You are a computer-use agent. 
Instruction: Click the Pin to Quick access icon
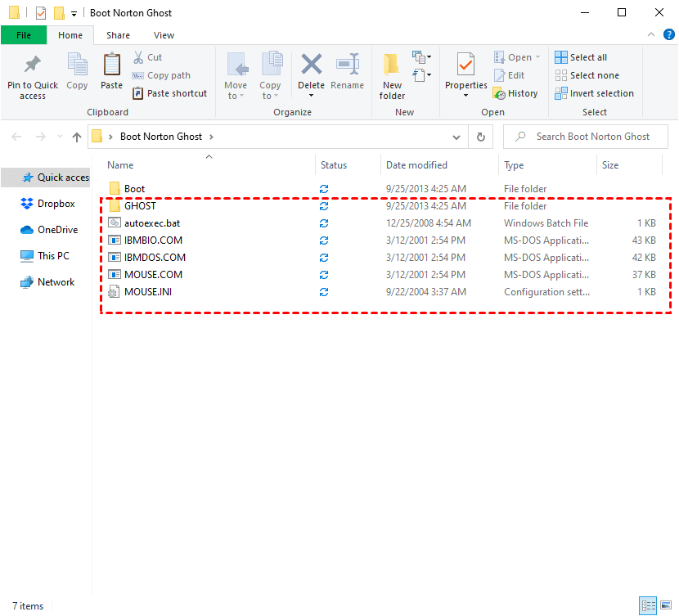pyautogui.click(x=33, y=65)
